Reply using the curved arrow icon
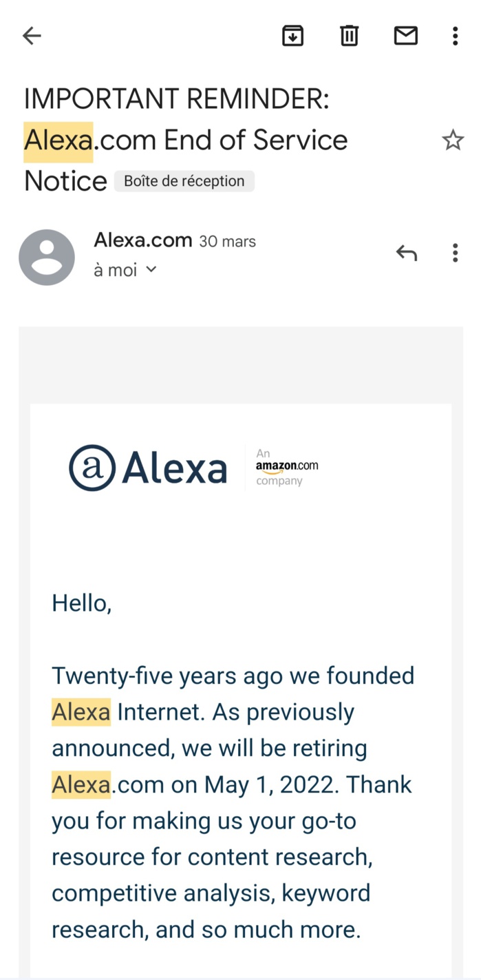Viewport: 481px width, 980px height. tap(407, 253)
